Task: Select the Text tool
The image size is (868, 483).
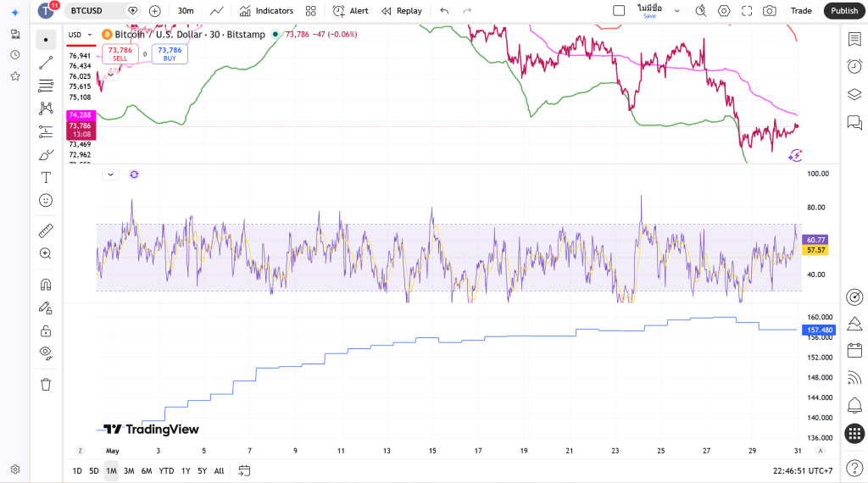Action: tap(46, 178)
